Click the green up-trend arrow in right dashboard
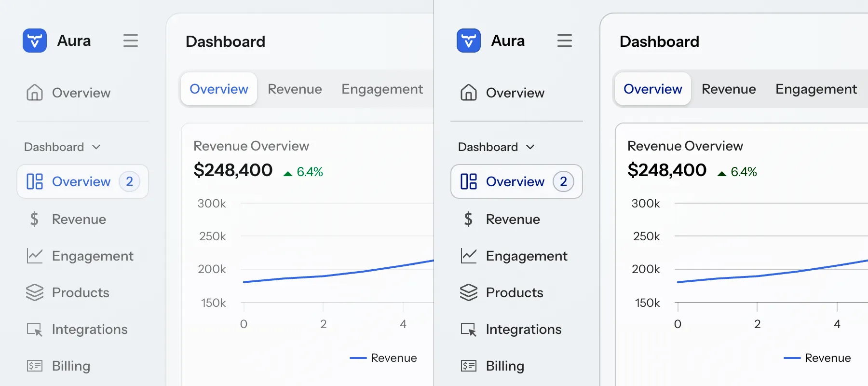The image size is (868, 386). (x=722, y=174)
